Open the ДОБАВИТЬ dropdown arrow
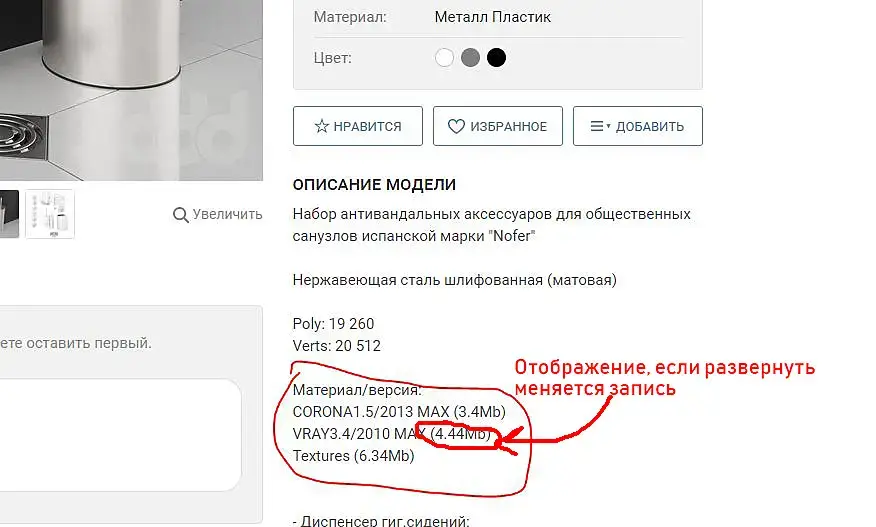The image size is (876, 527). [608, 126]
